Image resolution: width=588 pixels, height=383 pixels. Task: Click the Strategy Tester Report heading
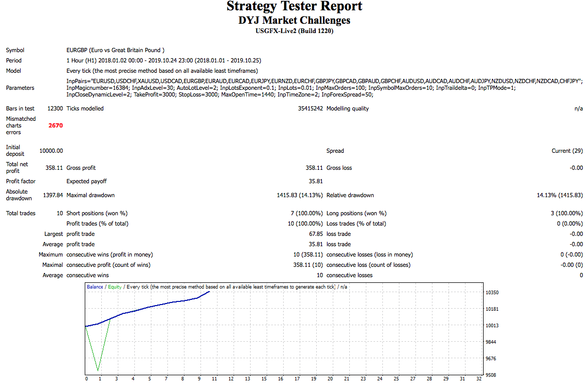pos(295,6)
